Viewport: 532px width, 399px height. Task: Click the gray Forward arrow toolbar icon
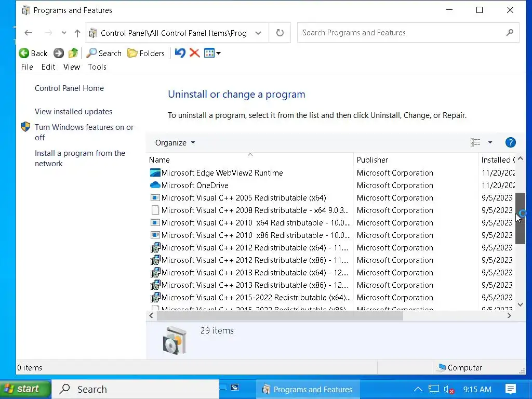pyautogui.click(x=59, y=54)
